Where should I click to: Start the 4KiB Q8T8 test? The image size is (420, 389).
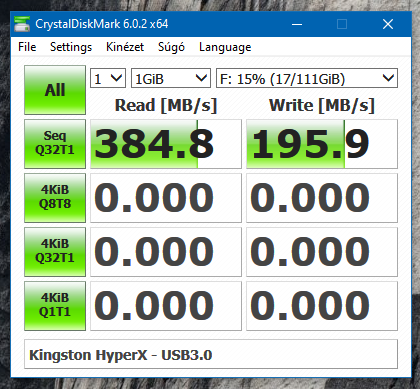(x=55, y=198)
